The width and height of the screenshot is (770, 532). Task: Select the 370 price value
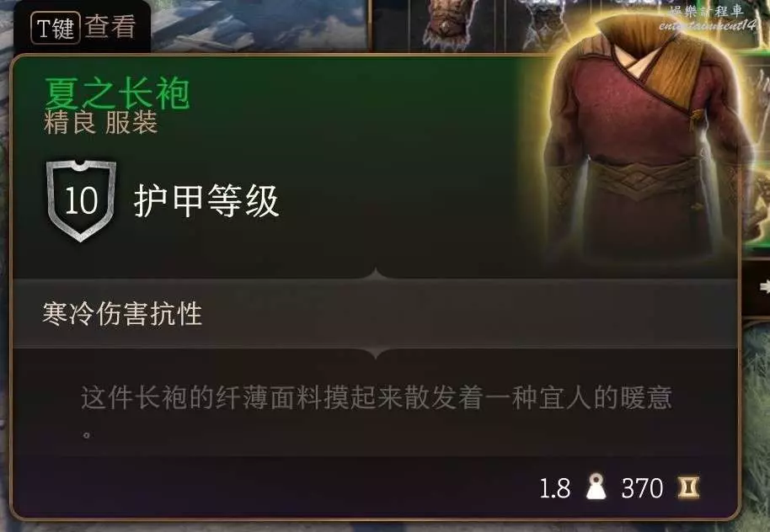pos(642,488)
